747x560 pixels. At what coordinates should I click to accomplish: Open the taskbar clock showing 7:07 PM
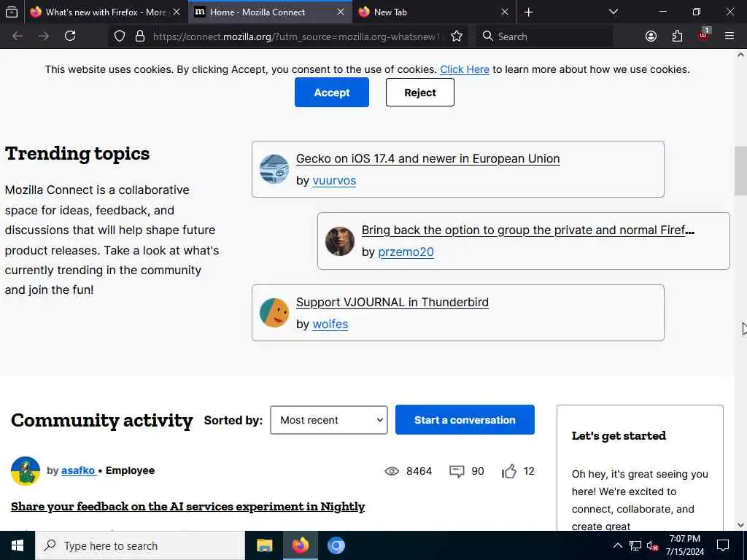pos(684,545)
